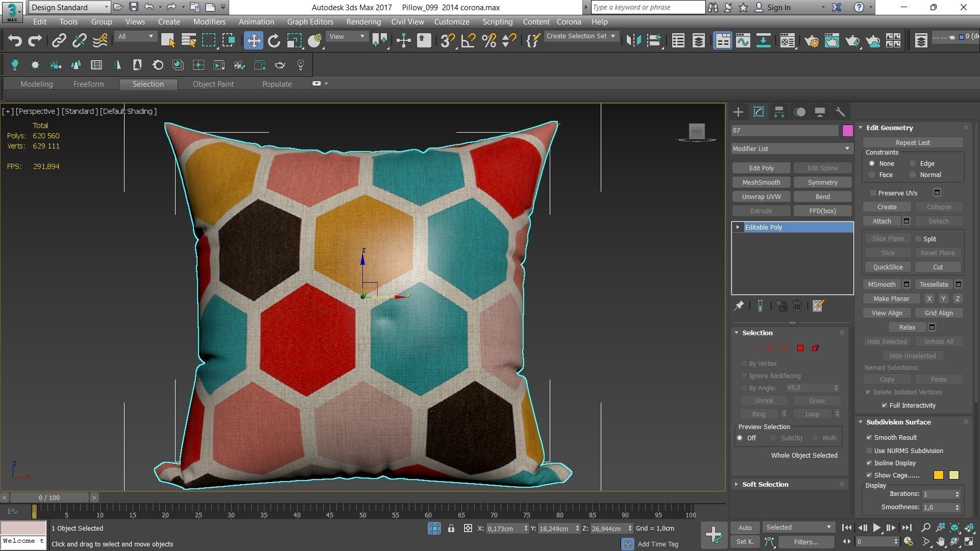Open the Utilities command panel
980x551 pixels.
click(840, 112)
